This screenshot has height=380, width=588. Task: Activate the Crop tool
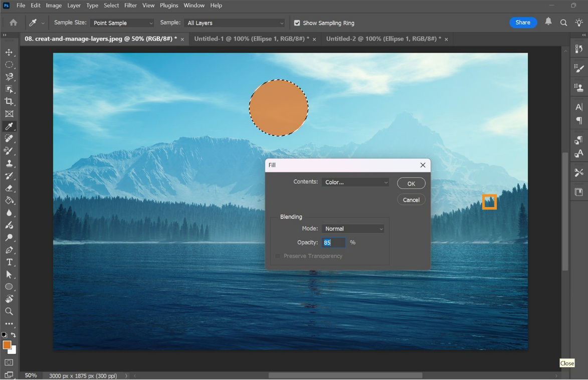[9, 101]
